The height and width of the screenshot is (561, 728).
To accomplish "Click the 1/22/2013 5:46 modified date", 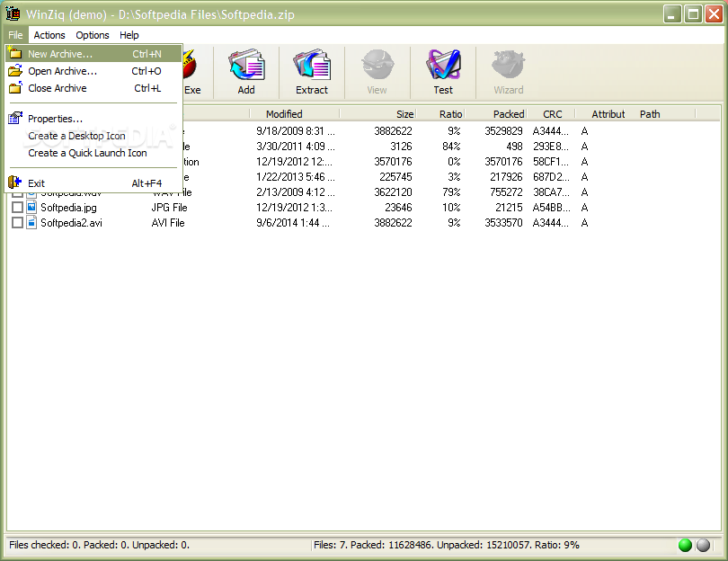I will click(296, 177).
